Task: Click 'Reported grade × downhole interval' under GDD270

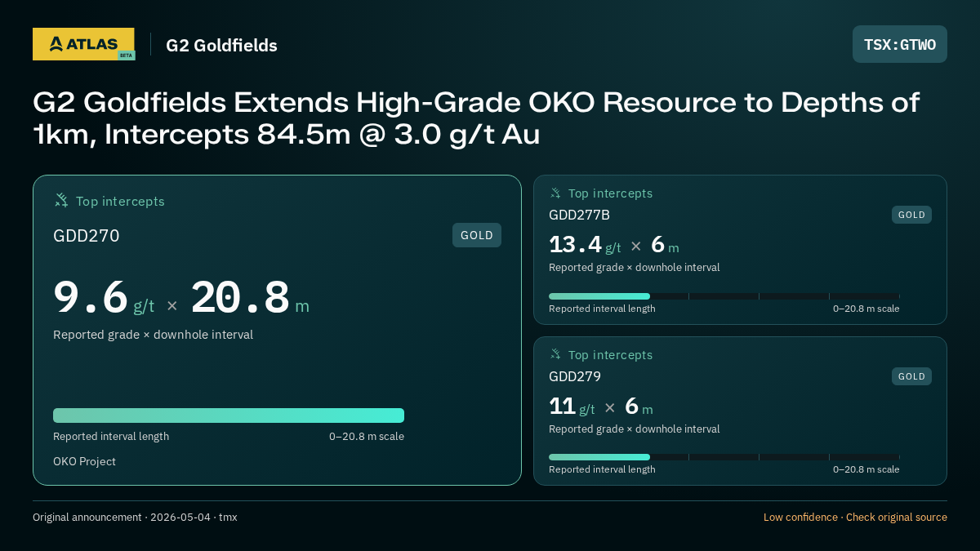Action: [153, 335]
